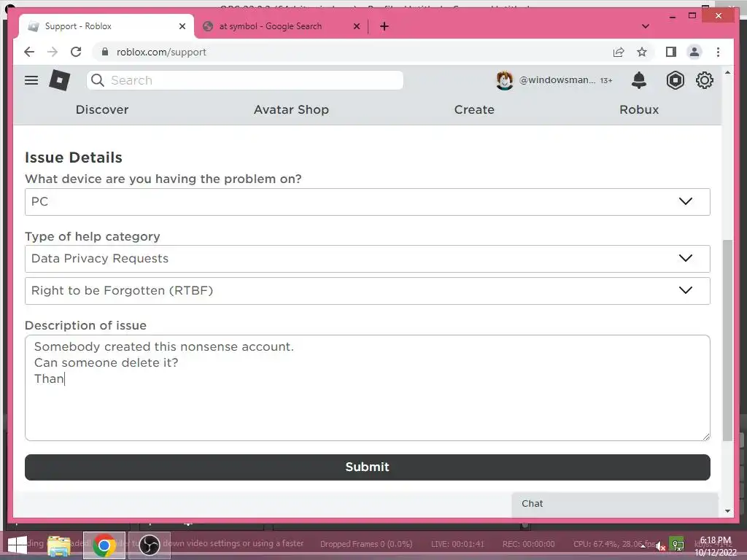
Task: Share this page icon in address bar
Action: coord(619,52)
